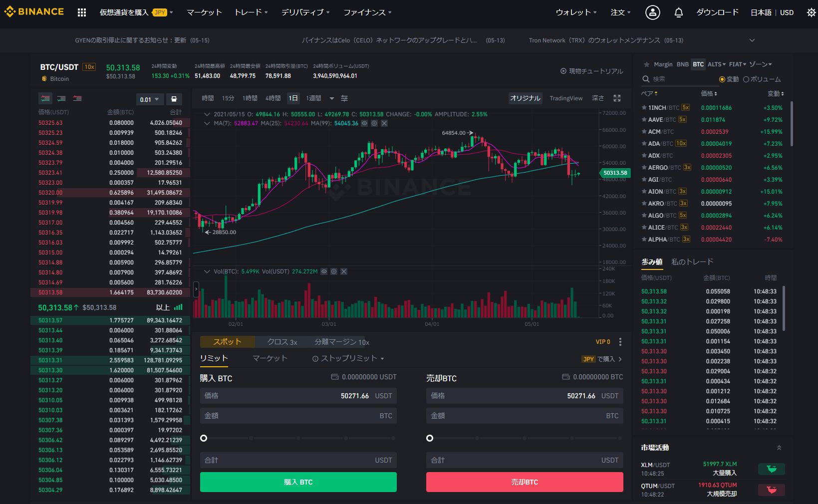Viewport: 818px width, 504px height.
Task: Click the QTUM large sell activity icon
Action: [x=772, y=490]
